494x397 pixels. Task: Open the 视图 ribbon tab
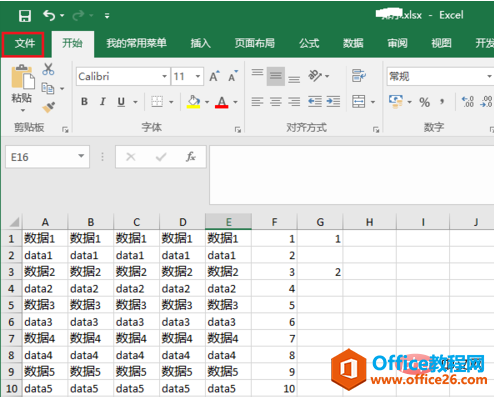click(x=441, y=43)
